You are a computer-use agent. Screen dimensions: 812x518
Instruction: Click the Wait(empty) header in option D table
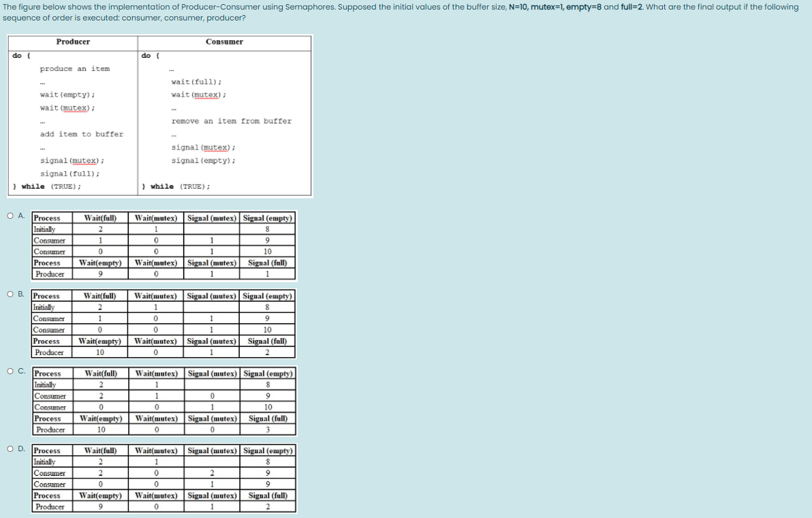(x=99, y=496)
